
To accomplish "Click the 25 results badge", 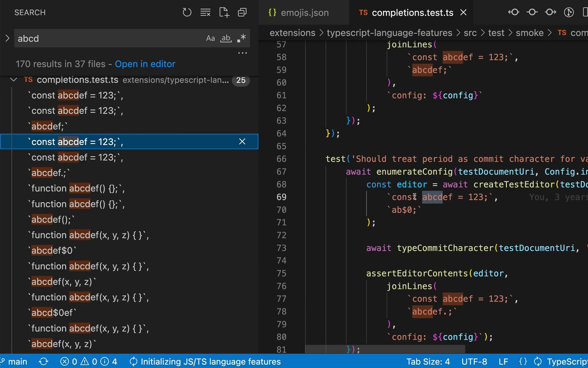I will pyautogui.click(x=241, y=80).
